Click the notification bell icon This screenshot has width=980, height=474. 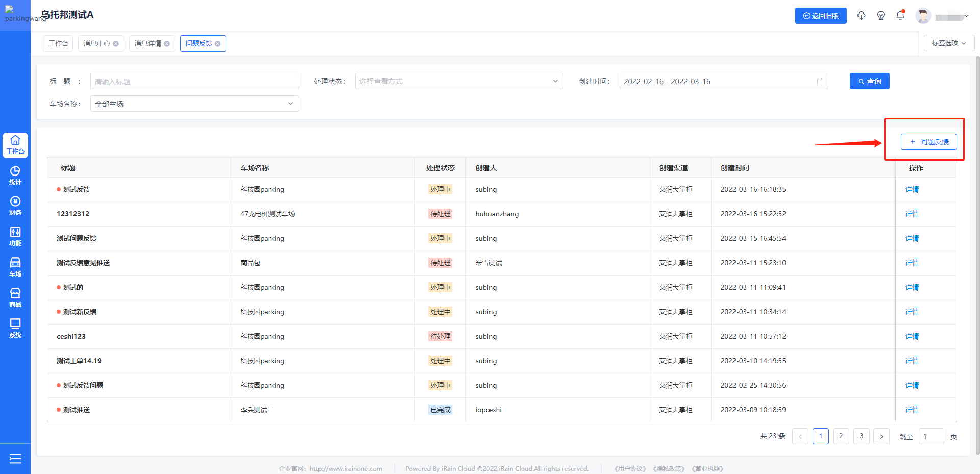(900, 16)
